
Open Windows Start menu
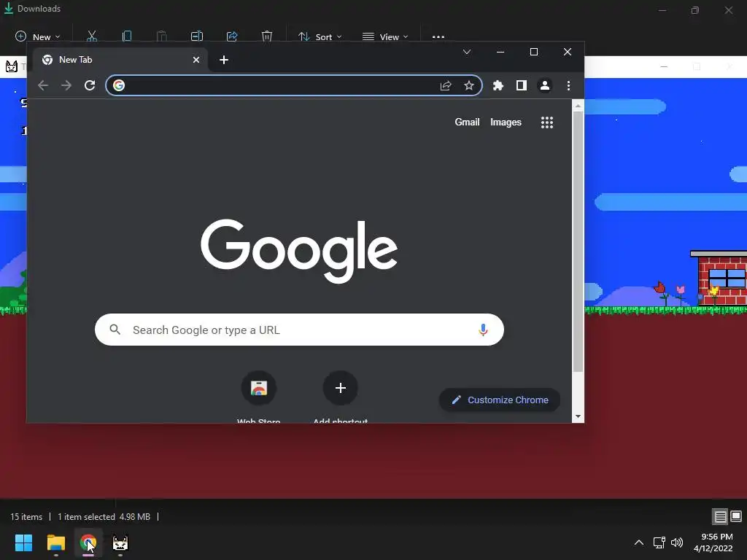click(23, 542)
